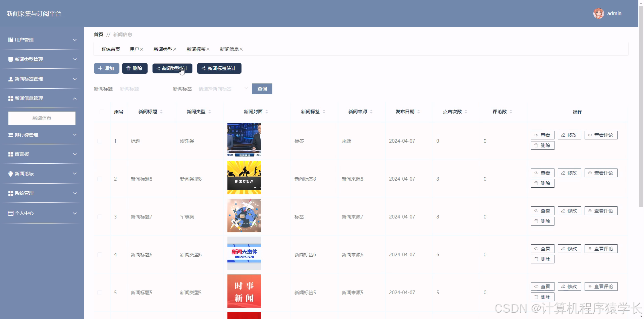
Task: Sort by 新闻来源 column arrows
Action: [x=371, y=112]
